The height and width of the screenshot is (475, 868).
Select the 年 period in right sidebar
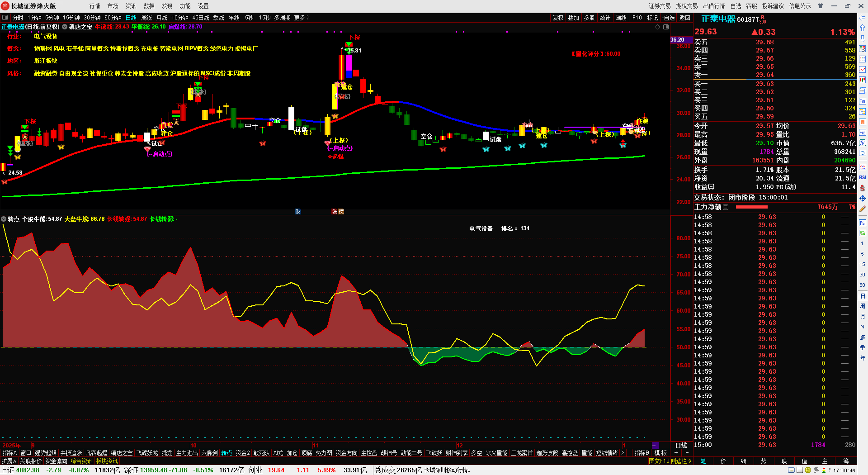863,358
